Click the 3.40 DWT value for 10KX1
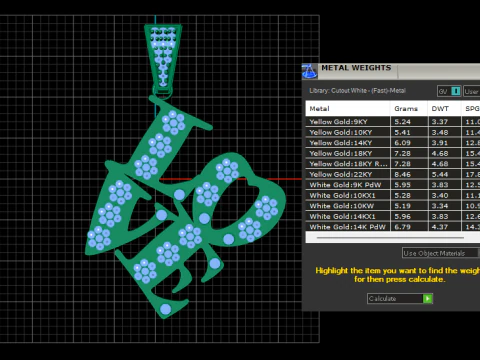The image size is (480, 360). (440, 195)
